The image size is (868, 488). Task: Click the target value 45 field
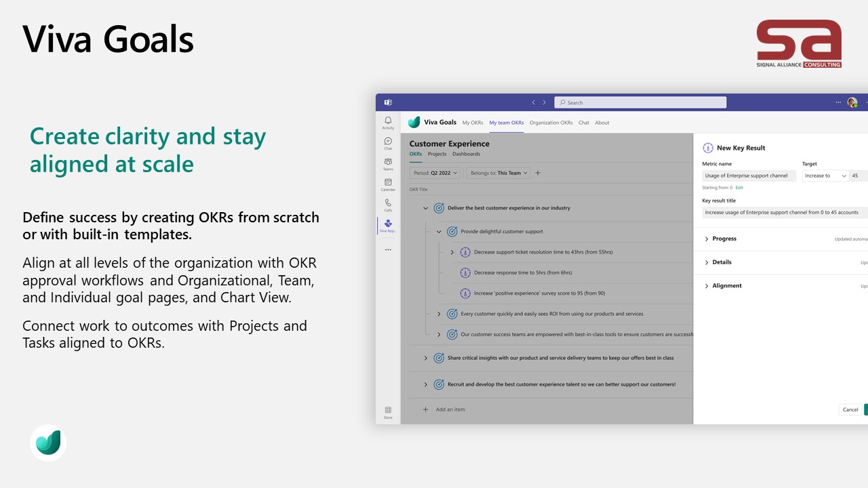tap(859, 176)
